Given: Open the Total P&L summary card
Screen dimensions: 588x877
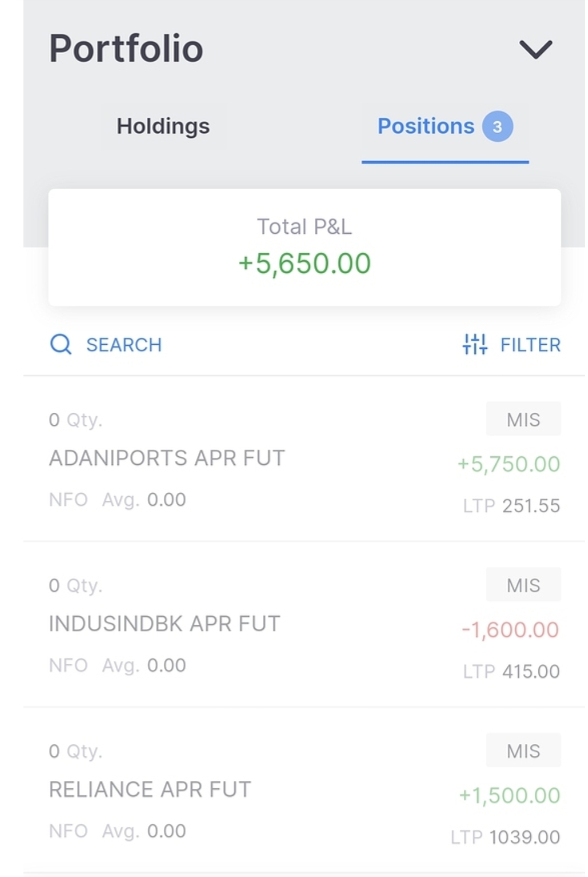Looking at the screenshot, I should coord(305,248).
